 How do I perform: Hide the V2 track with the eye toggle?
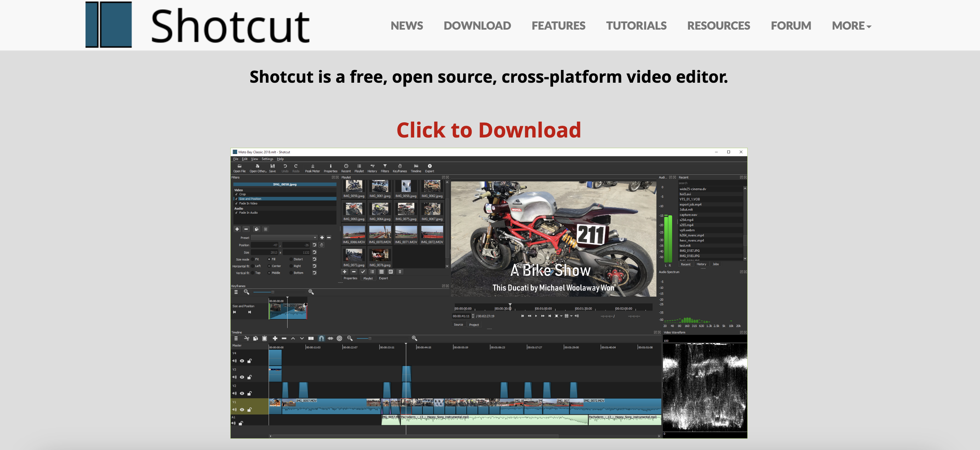[242, 394]
